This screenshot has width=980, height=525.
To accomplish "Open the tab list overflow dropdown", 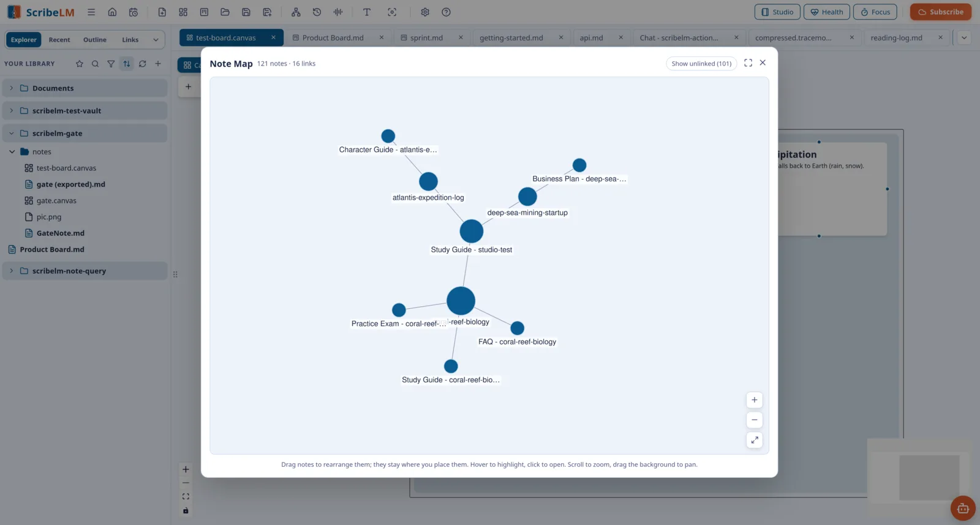I will [x=964, y=38].
